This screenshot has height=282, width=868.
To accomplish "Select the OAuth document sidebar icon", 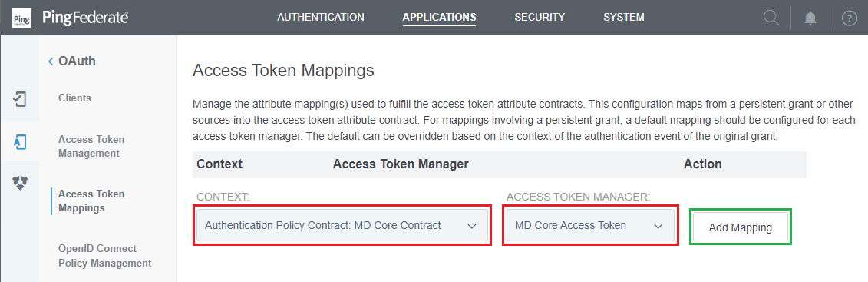I will 19,141.
